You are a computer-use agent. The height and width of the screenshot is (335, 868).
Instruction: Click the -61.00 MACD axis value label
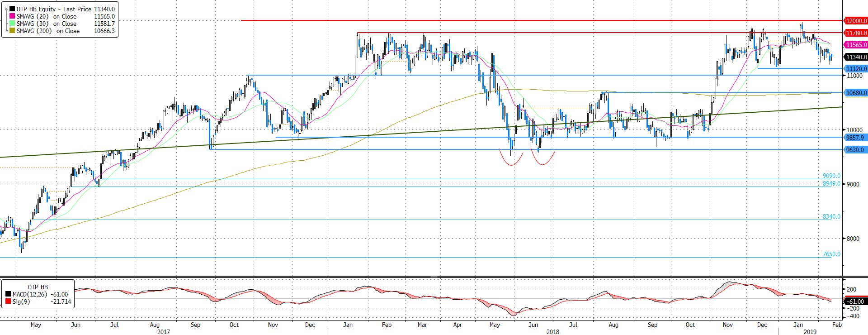856,301
